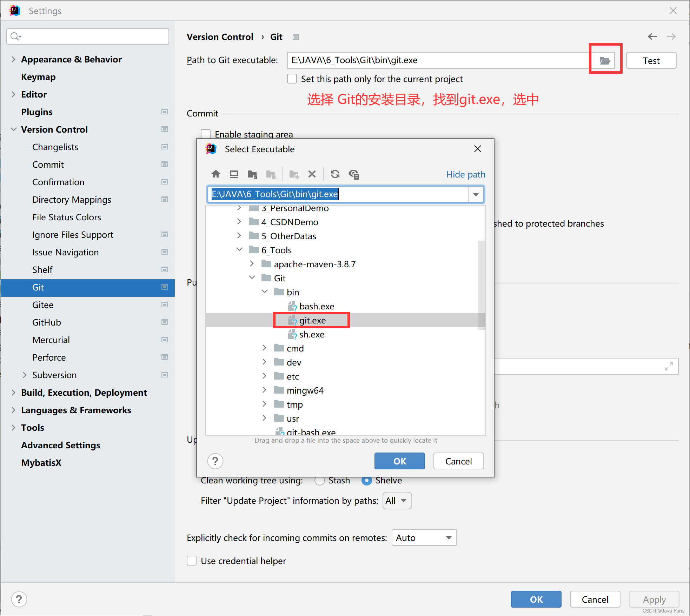Open the Advanced Settings page

tap(61, 445)
